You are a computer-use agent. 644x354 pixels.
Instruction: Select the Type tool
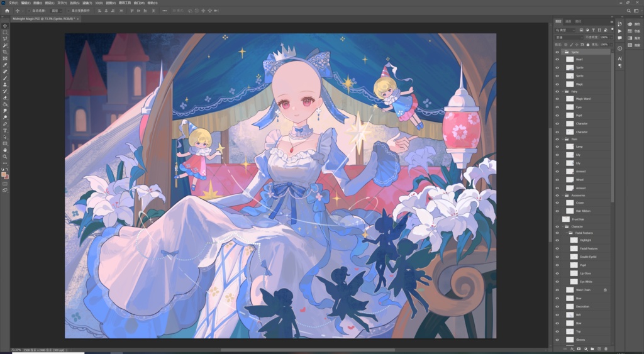coord(5,131)
